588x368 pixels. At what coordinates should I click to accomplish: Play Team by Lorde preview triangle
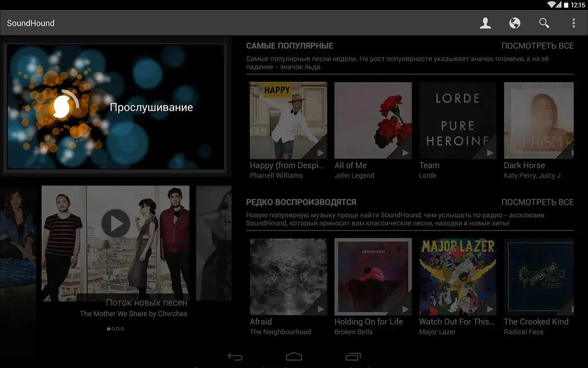(490, 153)
